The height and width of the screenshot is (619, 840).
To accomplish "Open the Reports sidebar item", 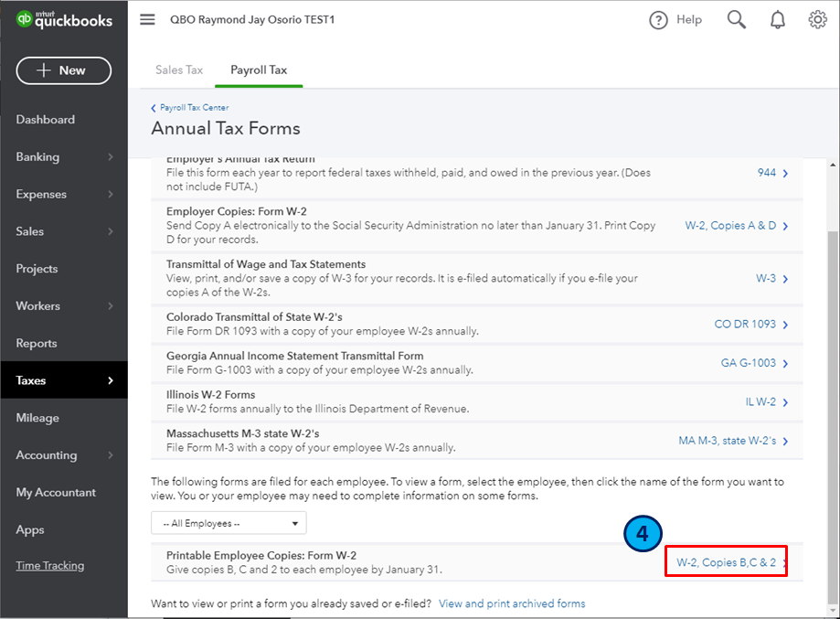I will point(37,344).
